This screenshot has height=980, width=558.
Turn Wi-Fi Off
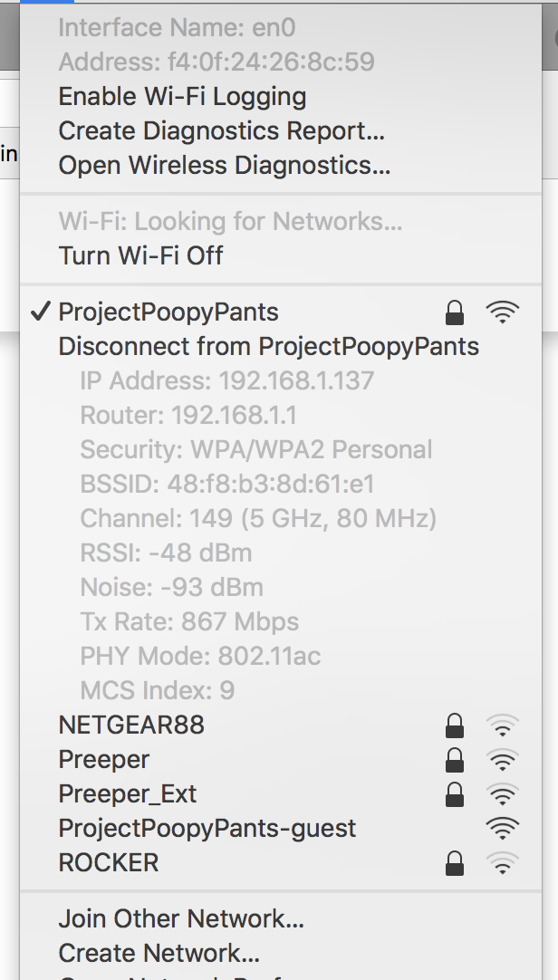(x=140, y=255)
